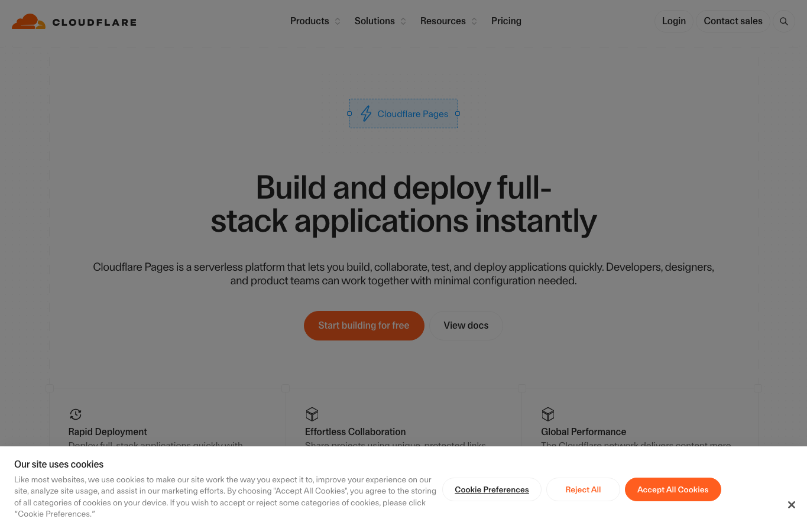The height and width of the screenshot is (532, 807).
Task: Open the View docs button
Action: pos(466,326)
